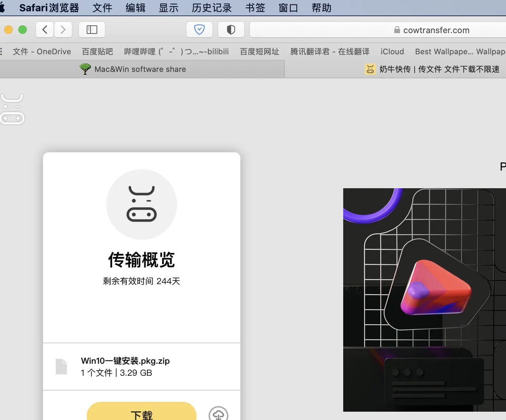
Task: Click the tree favicon on Mac&Win tab
Action: point(85,69)
